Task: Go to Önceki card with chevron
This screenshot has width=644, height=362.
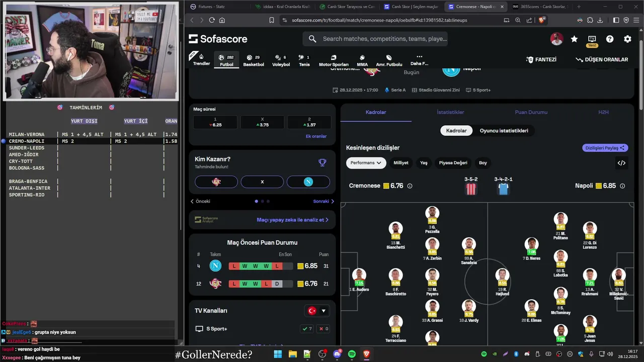Action: point(200,201)
